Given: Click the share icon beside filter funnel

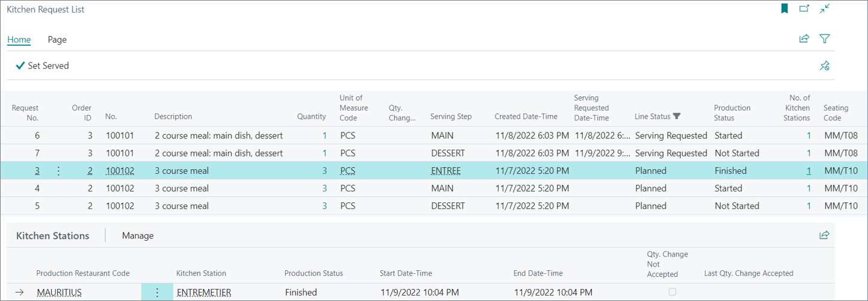Looking at the screenshot, I should click(804, 39).
